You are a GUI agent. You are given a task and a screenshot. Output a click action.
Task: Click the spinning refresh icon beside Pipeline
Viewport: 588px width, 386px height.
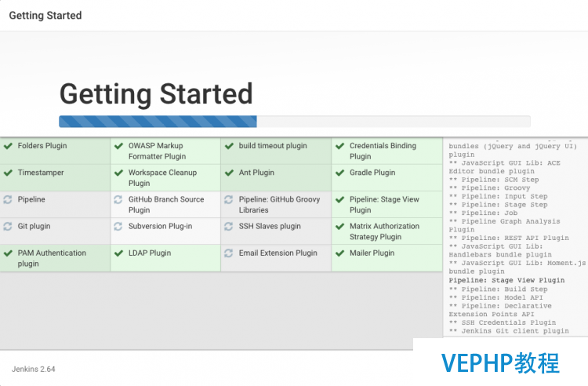(x=8, y=199)
